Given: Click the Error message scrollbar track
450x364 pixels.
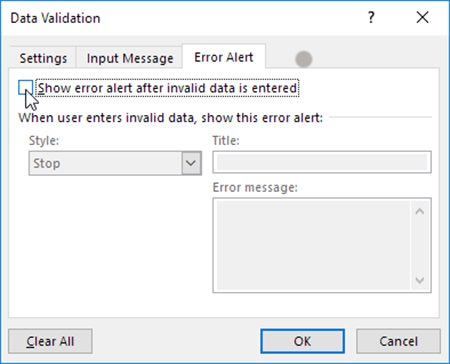Looking at the screenshot, I should [420, 246].
